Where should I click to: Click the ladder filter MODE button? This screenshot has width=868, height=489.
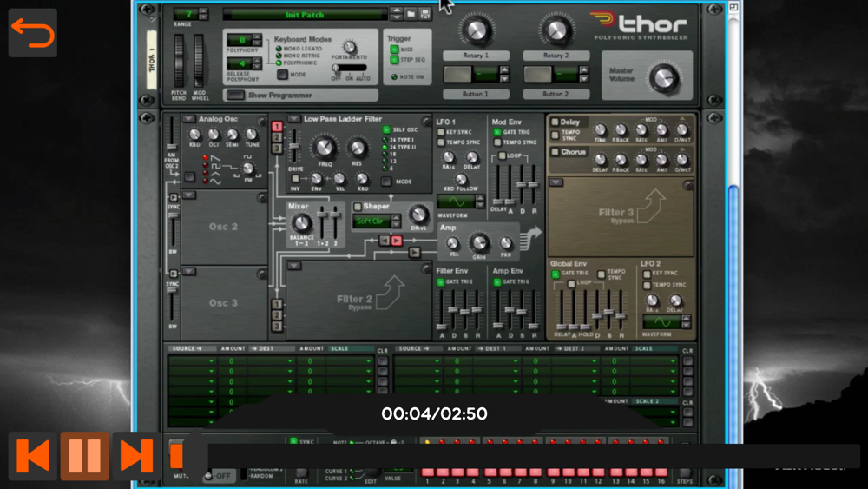coord(386,182)
